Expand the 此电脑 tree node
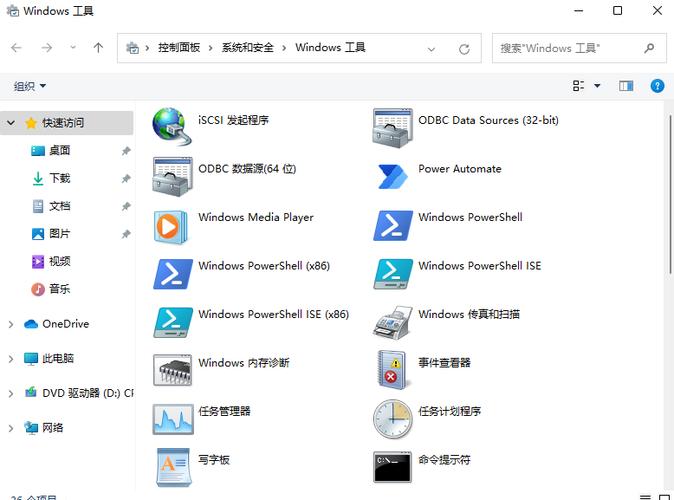The height and width of the screenshot is (500, 674). click(11, 359)
